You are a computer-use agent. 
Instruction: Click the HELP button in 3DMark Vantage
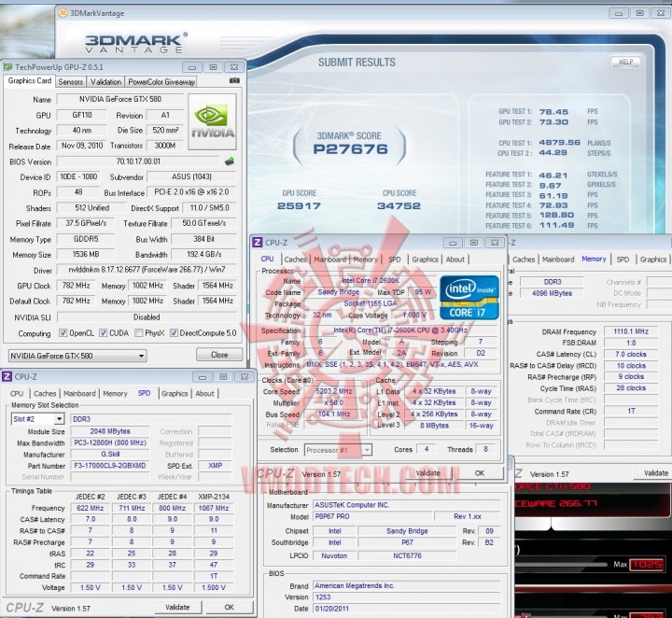pos(625,62)
